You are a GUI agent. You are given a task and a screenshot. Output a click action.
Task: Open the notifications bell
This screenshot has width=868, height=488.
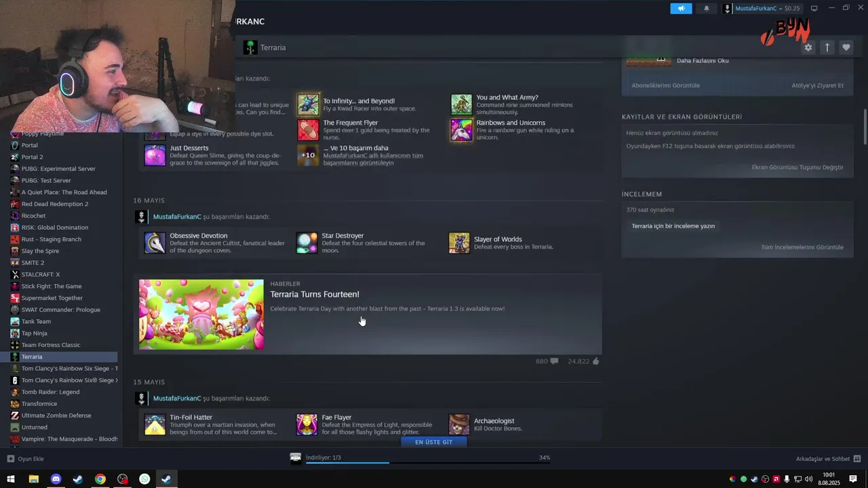coord(706,8)
